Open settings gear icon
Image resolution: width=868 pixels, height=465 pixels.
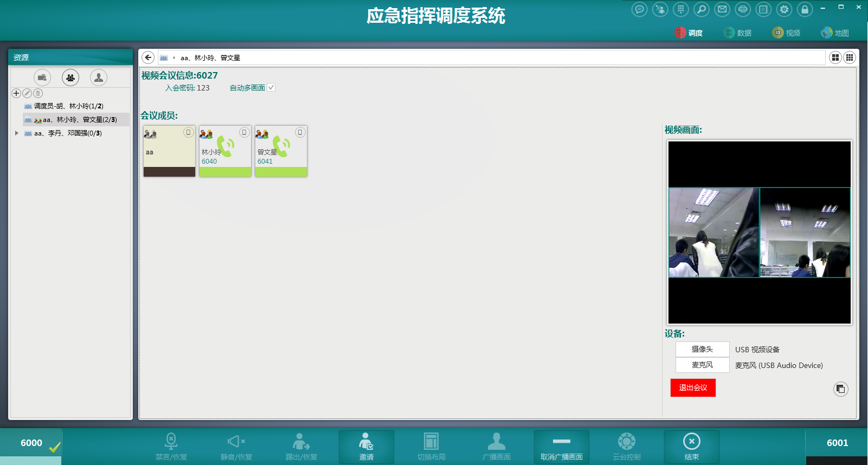[x=784, y=9]
